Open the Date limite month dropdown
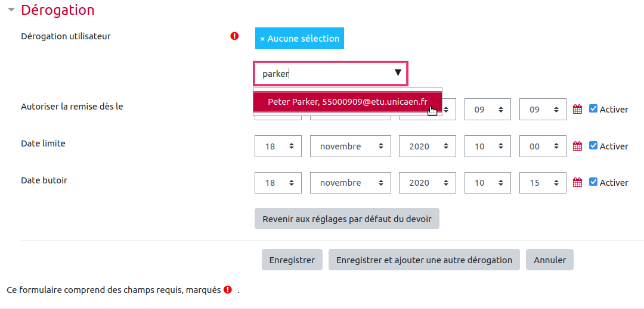 click(x=350, y=146)
